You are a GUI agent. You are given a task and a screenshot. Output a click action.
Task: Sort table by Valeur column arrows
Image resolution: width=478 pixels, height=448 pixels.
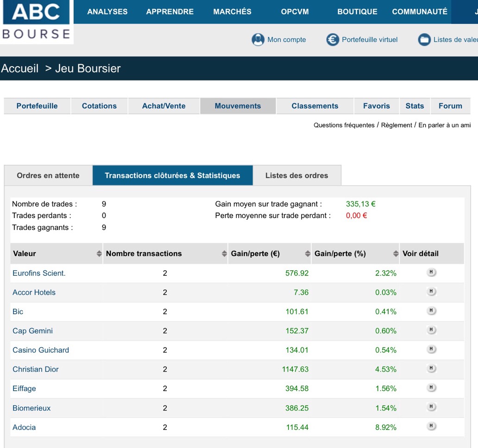coord(99,254)
